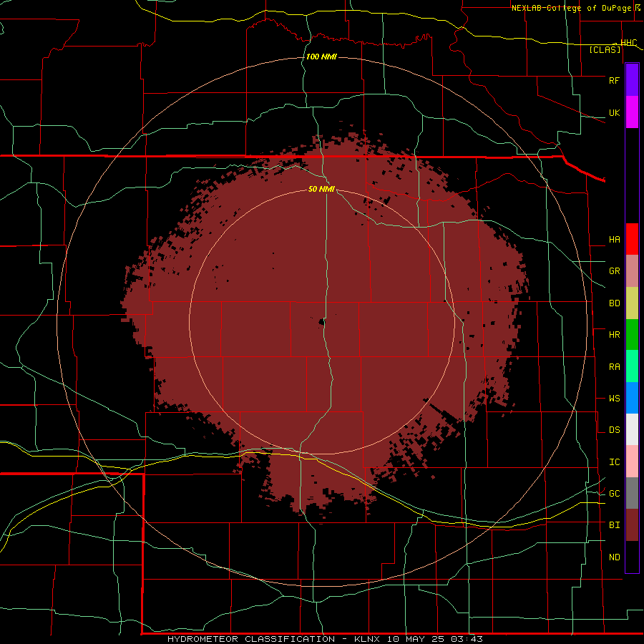Click the dark red BI legend swatch
Viewport: 644px width, 644px height.
coord(632,525)
